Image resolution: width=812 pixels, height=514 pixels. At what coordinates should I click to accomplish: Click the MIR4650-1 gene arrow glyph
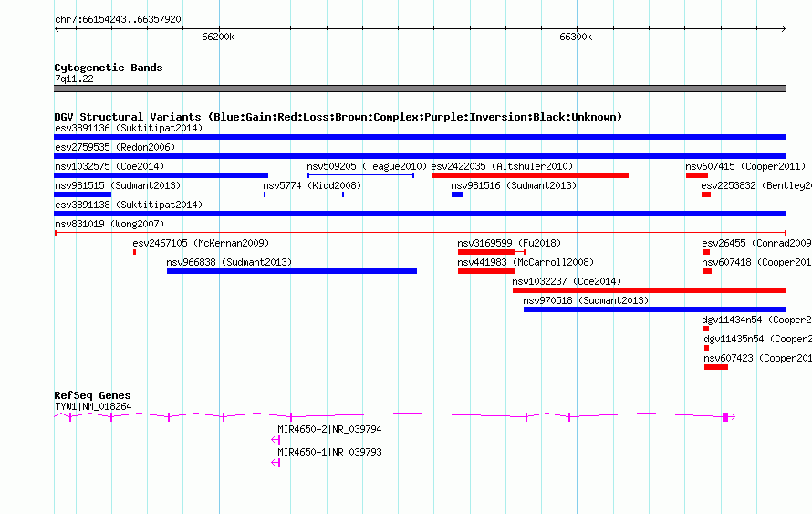click(276, 463)
